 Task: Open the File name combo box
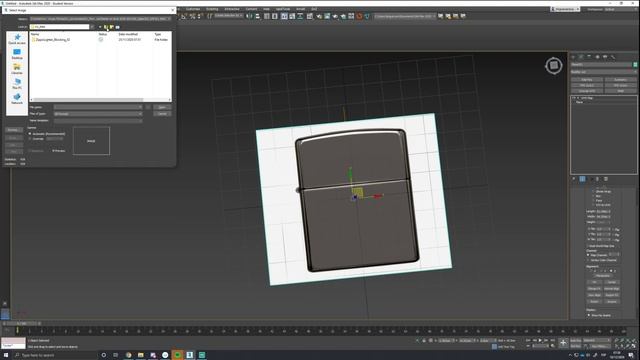(98, 107)
